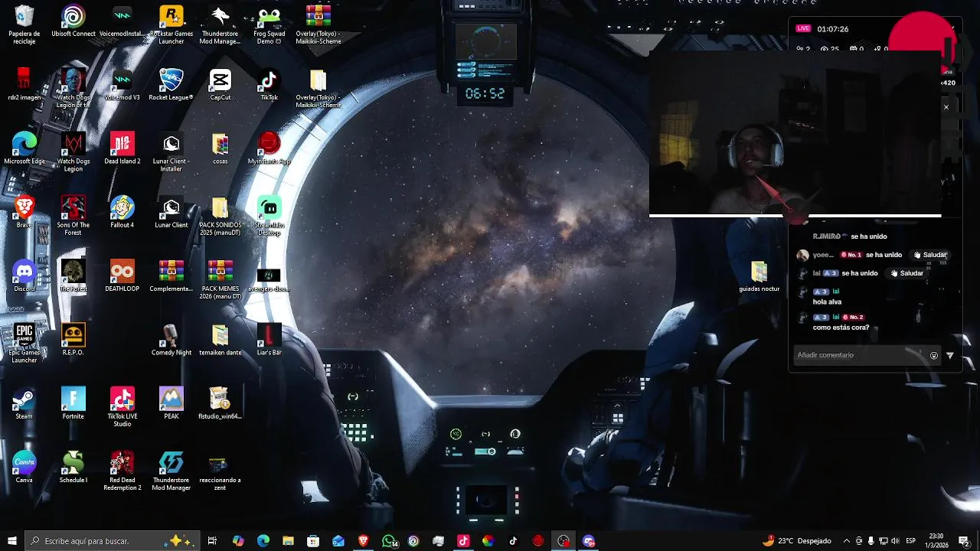
Task: Open TikTok LIVE Studio desktop icon
Action: (x=122, y=407)
